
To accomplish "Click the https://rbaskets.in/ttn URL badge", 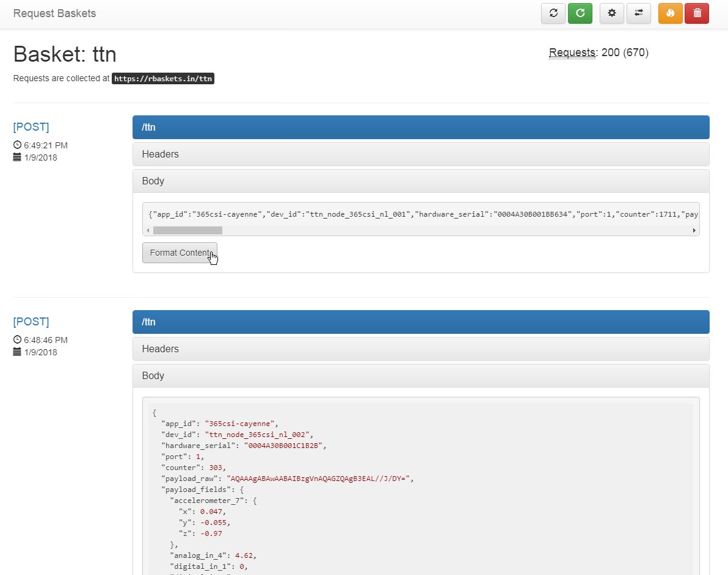I will [163, 79].
